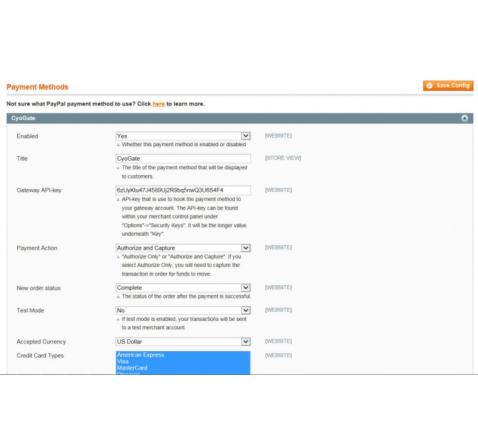The width and height of the screenshot is (478, 448).
Task: Click the New order status label
Action: 38,288
